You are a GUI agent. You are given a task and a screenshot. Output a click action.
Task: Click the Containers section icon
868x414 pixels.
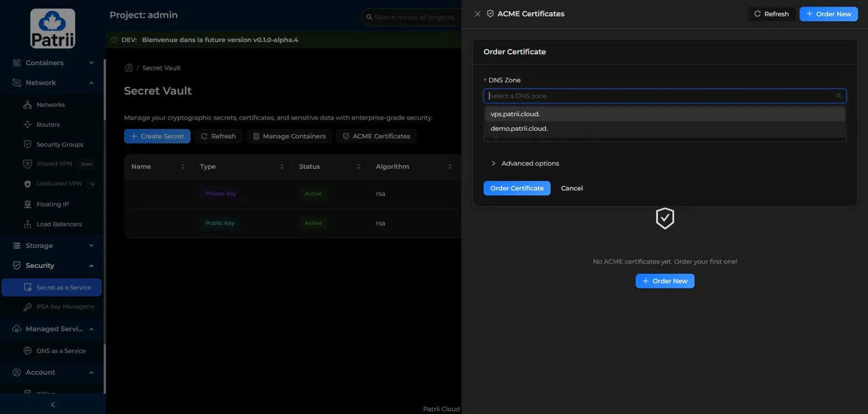coord(17,63)
